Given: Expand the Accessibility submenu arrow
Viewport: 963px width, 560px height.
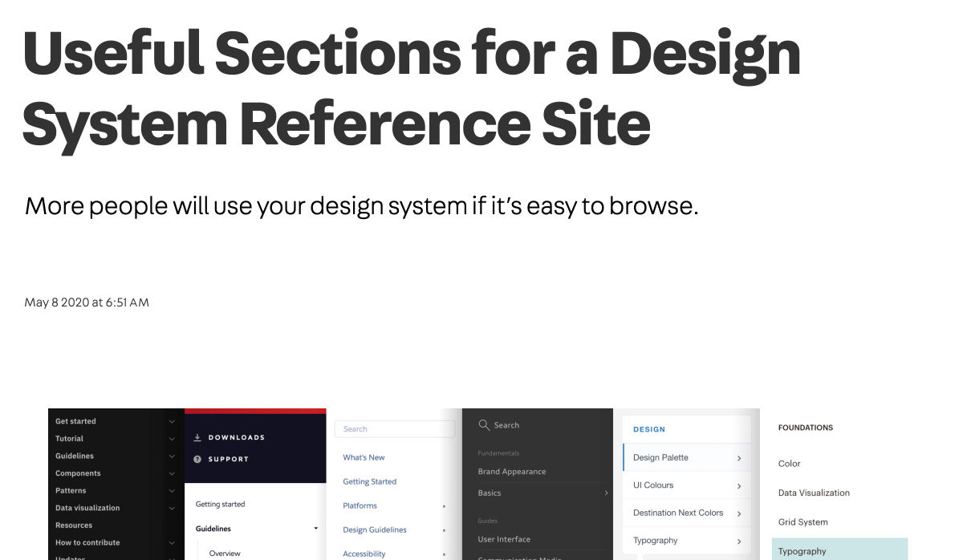Looking at the screenshot, I should click(x=444, y=554).
